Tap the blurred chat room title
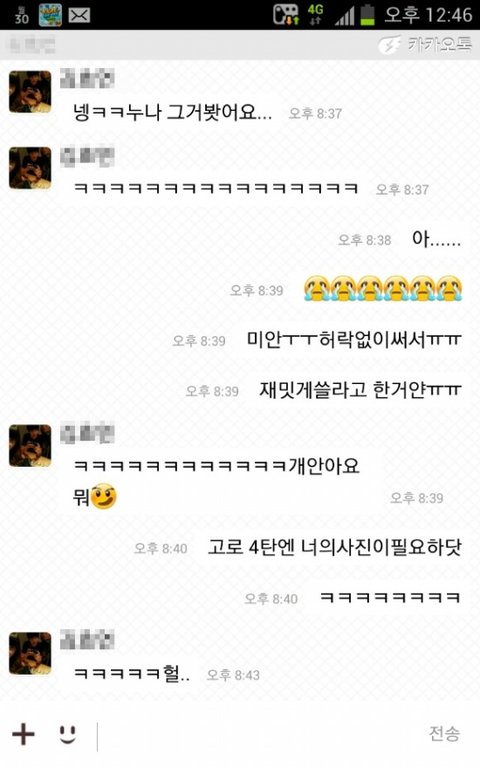The image size is (480, 768). point(32,45)
